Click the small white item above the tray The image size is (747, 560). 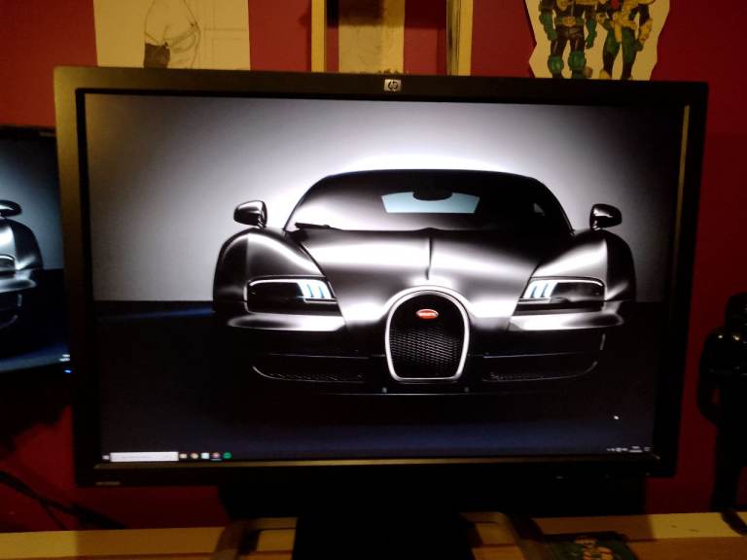617,419
